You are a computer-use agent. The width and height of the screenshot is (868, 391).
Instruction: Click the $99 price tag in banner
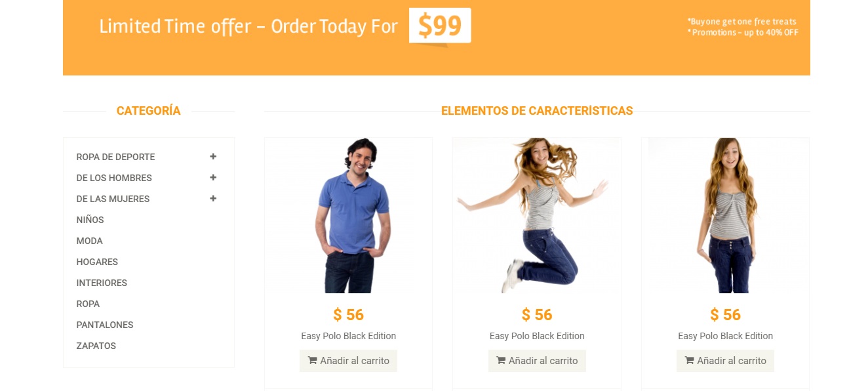pos(440,26)
